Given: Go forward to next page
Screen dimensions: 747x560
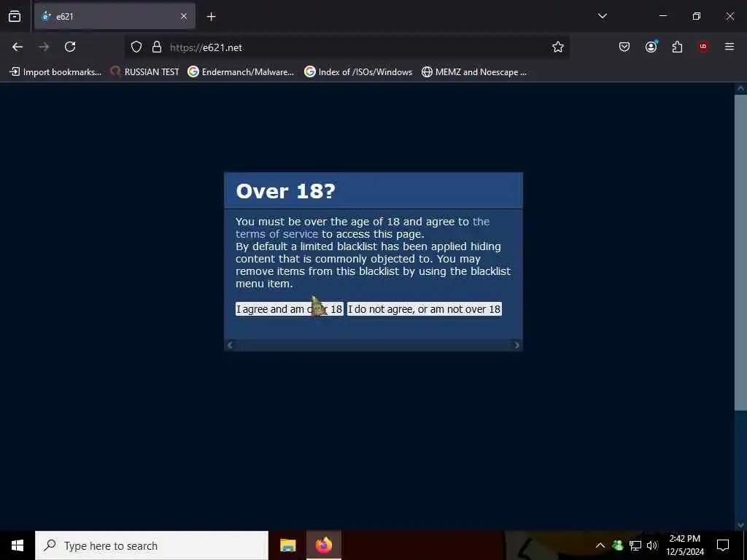Looking at the screenshot, I should click(44, 47).
